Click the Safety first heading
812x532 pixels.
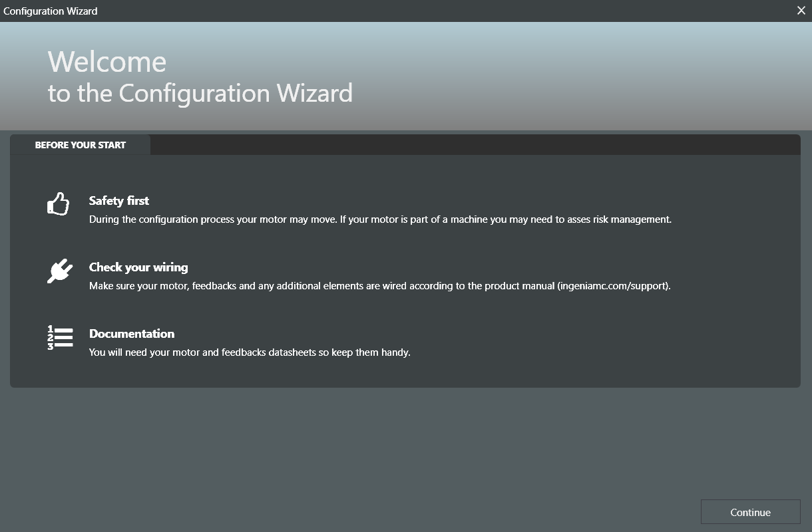coord(119,201)
